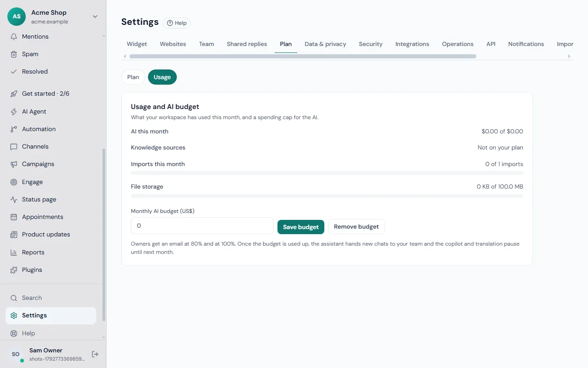Open the Team settings tab
This screenshot has width=588, height=368.
tap(206, 44)
